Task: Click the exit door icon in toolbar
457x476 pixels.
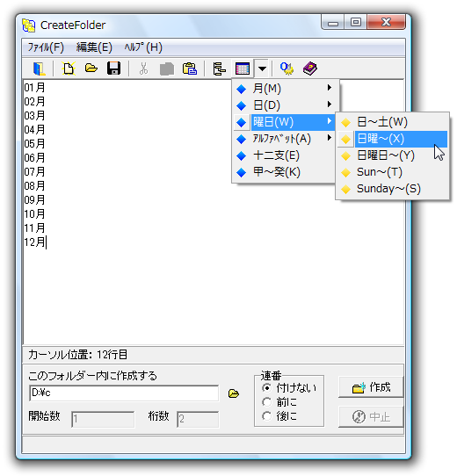Action: point(40,69)
